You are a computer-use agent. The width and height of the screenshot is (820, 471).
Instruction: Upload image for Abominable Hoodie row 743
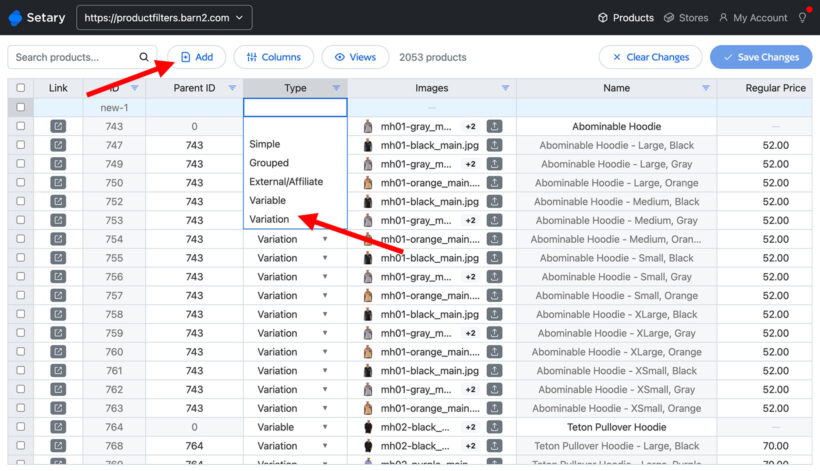(x=494, y=127)
